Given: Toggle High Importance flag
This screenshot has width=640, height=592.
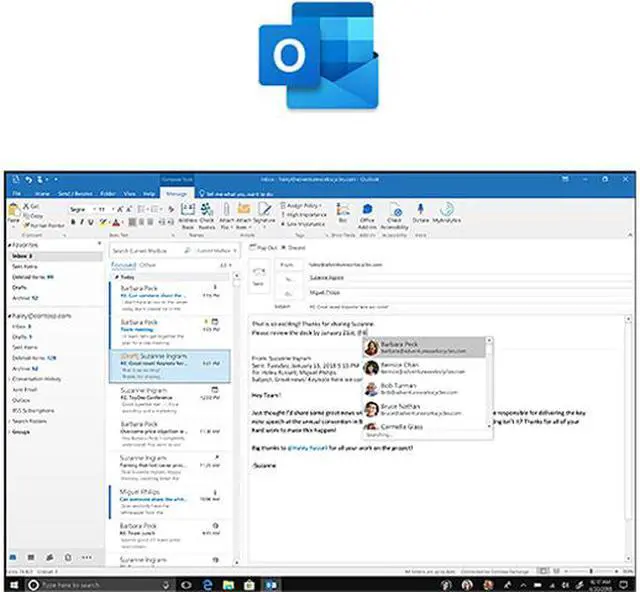Looking at the screenshot, I should coord(306,214).
